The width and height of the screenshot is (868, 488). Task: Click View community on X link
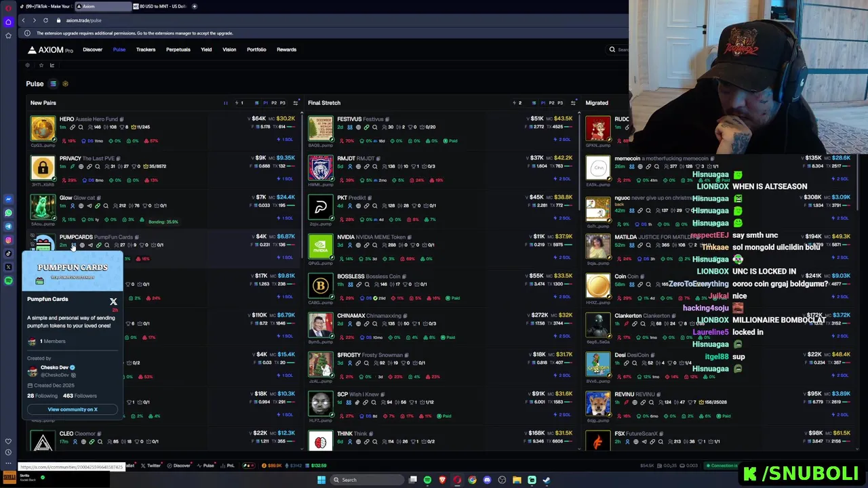pos(73,409)
